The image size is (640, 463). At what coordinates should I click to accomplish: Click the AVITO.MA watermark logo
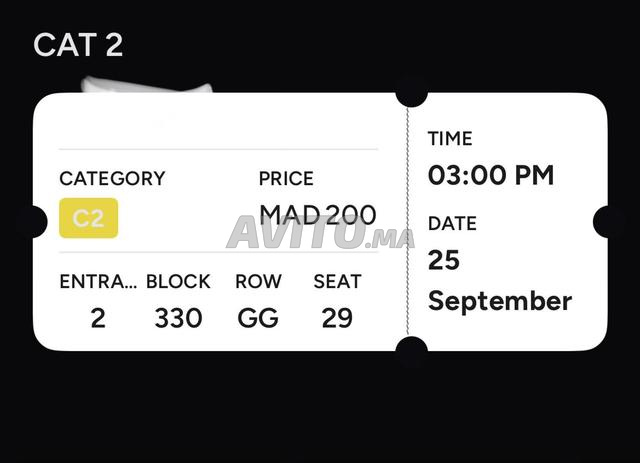point(320,232)
